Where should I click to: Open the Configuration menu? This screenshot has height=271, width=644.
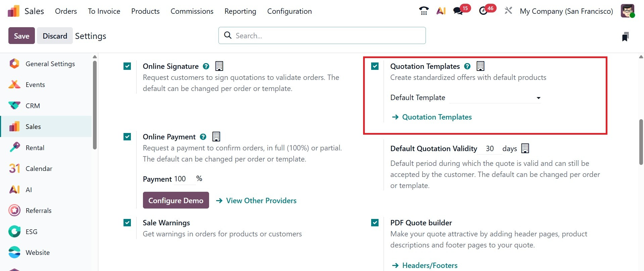pyautogui.click(x=289, y=11)
